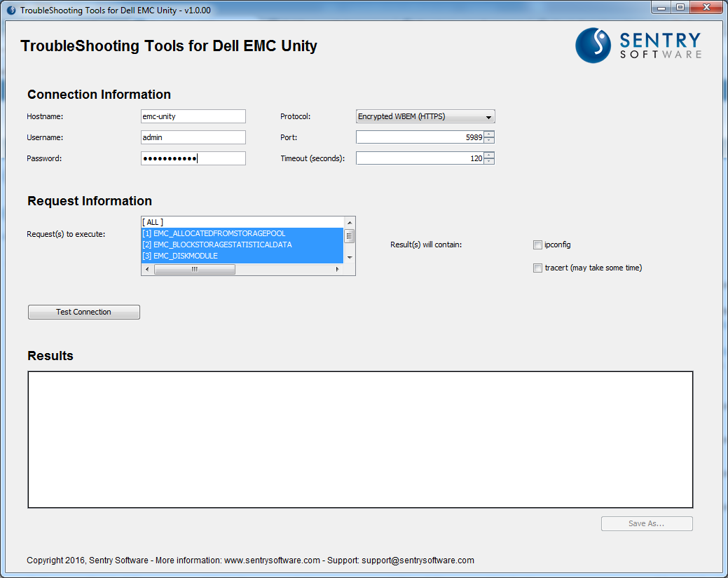728x578 pixels.
Task: Enable the ipconfig checkbox
Action: coord(537,245)
